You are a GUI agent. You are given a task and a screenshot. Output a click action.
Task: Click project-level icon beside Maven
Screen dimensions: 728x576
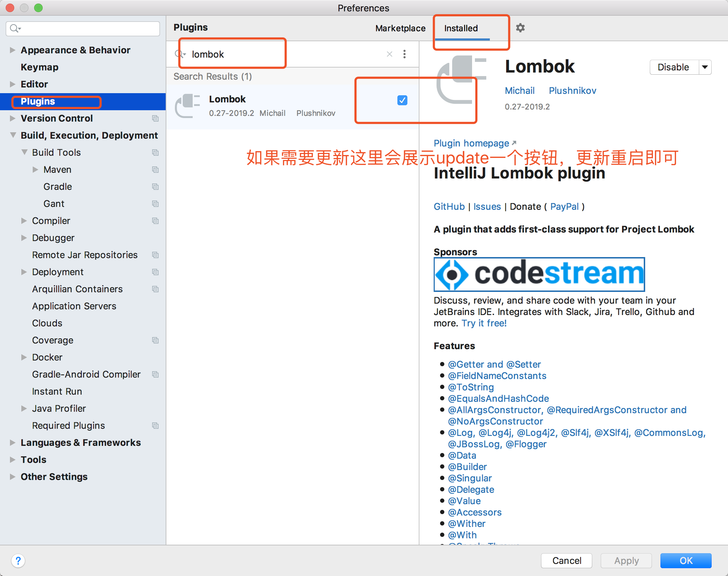pyautogui.click(x=155, y=170)
